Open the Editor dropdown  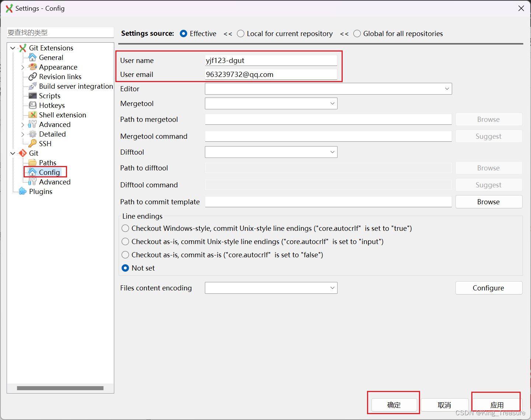point(328,89)
